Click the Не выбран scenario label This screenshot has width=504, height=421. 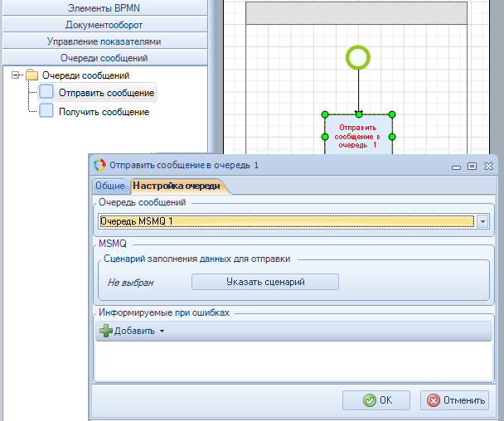pyautogui.click(x=130, y=283)
